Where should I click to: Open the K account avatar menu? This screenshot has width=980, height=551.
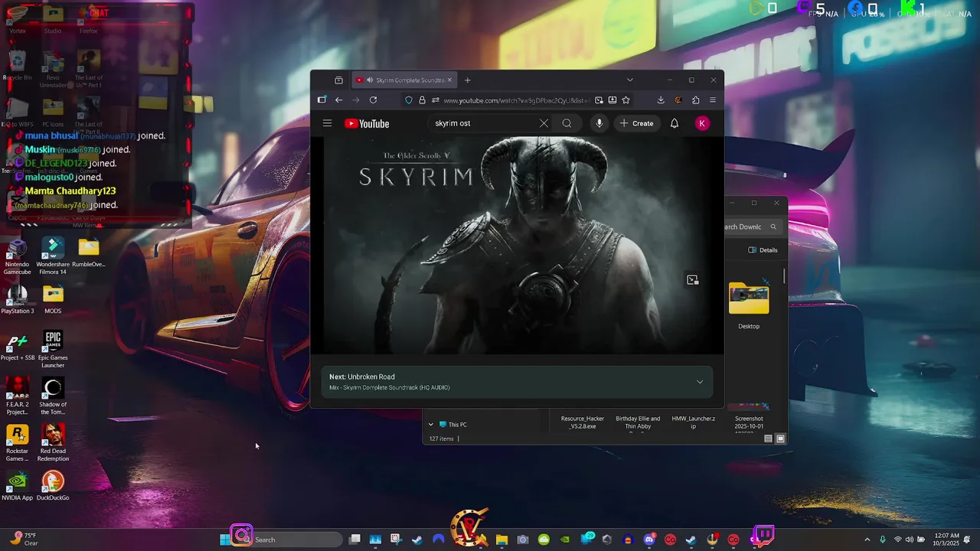[702, 123]
